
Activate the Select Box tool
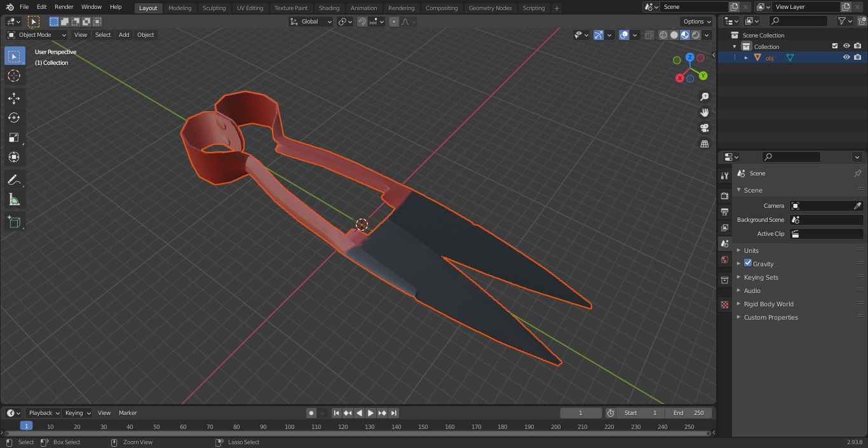tap(14, 56)
